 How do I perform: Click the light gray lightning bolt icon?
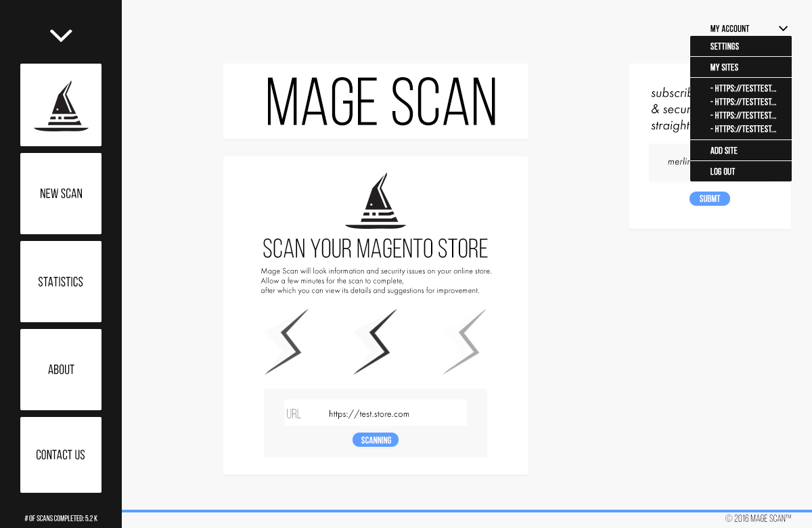(x=465, y=342)
